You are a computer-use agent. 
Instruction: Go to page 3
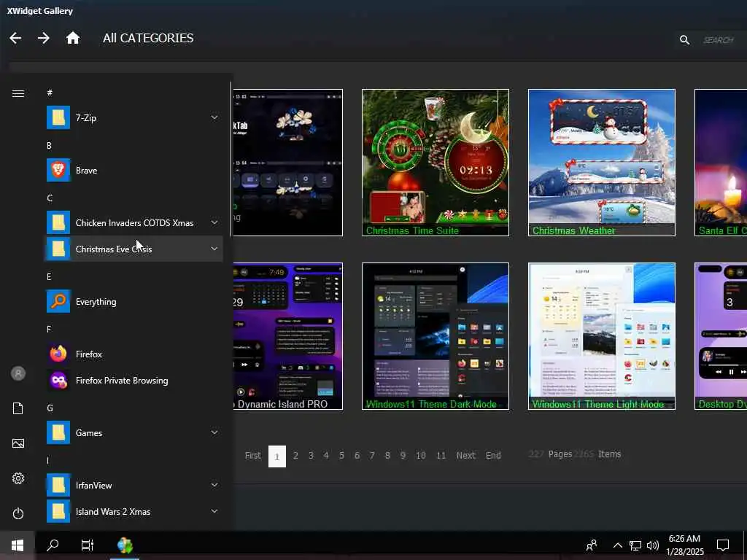(x=311, y=456)
